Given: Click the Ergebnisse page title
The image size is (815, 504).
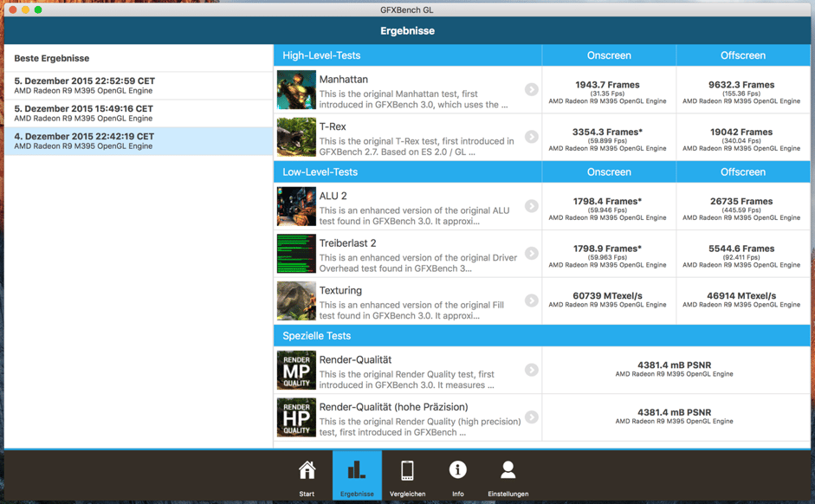Looking at the screenshot, I should [407, 30].
